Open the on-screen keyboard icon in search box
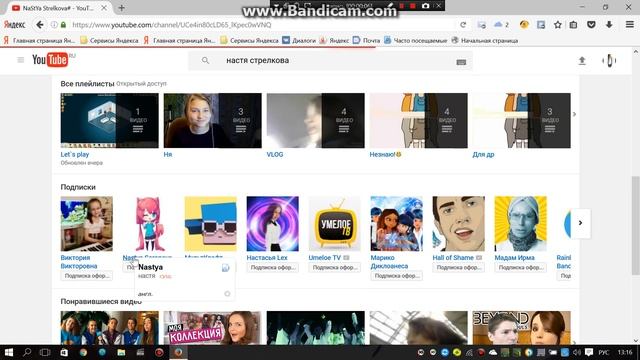The height and width of the screenshot is (360, 640). [461, 62]
